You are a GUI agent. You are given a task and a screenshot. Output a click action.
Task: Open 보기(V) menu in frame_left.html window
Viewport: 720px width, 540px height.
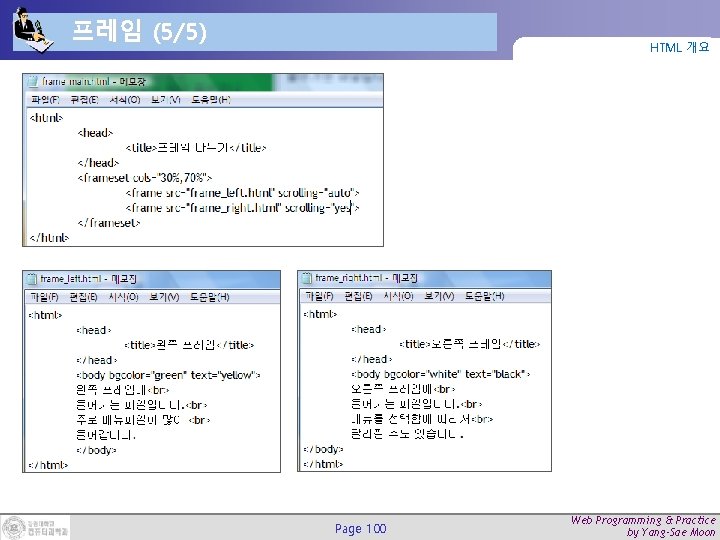point(164,297)
